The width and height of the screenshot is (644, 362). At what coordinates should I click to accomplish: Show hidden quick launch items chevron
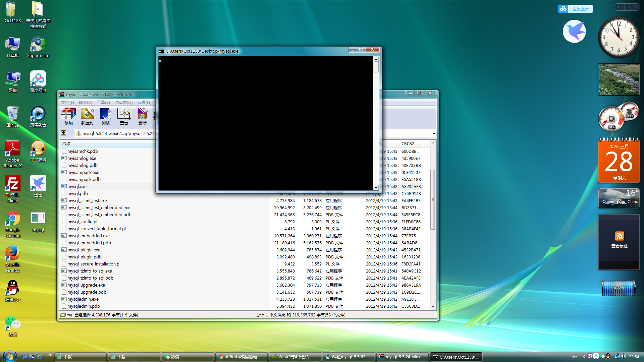50,355
